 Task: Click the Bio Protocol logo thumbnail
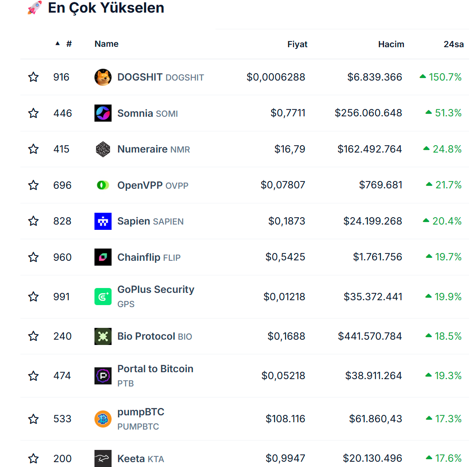click(x=103, y=336)
